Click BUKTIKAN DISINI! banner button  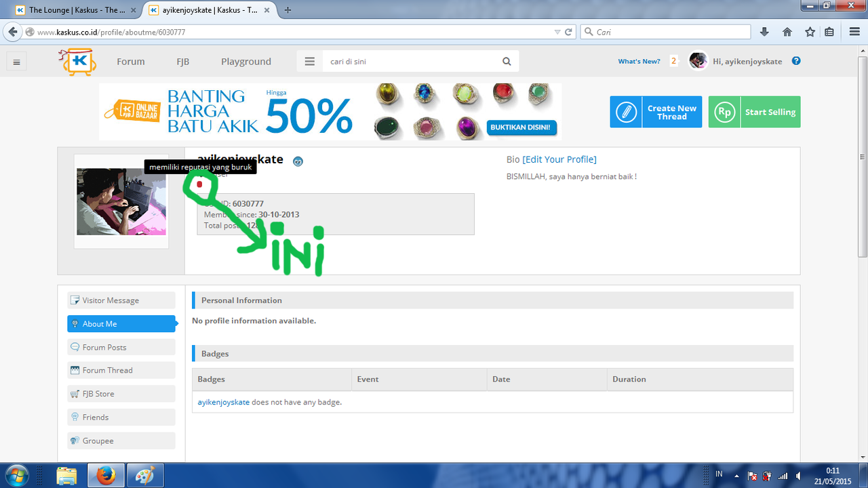click(x=522, y=127)
